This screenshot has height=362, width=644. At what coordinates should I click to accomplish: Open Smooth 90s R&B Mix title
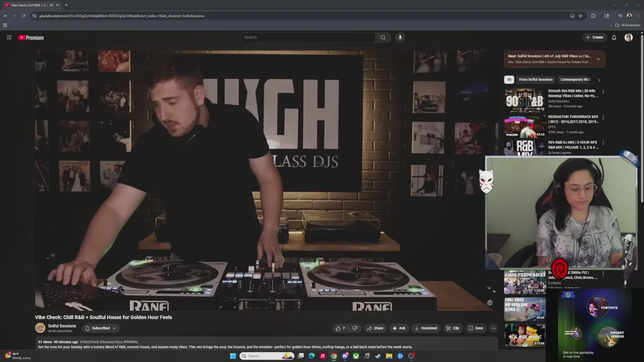(x=573, y=94)
